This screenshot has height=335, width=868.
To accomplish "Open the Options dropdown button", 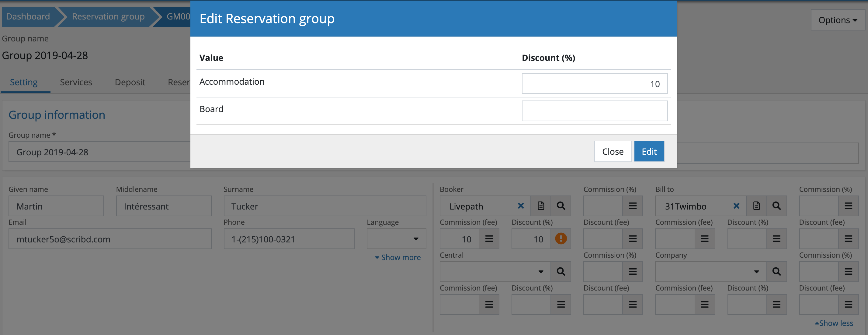I will pos(838,20).
